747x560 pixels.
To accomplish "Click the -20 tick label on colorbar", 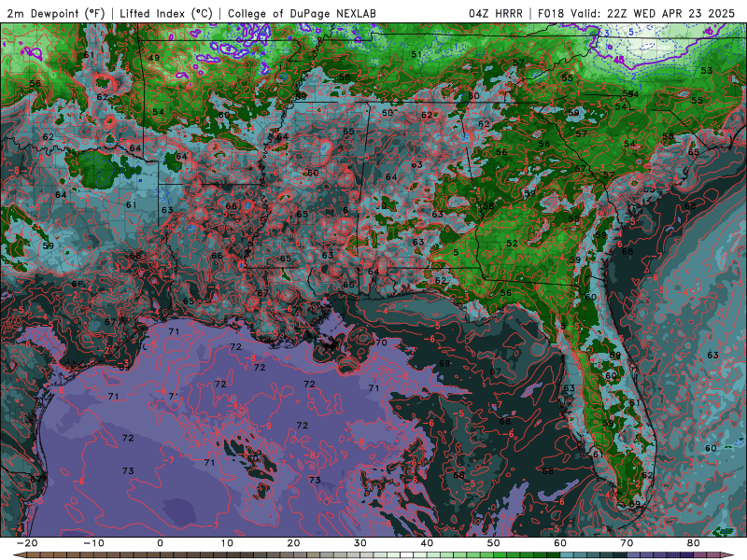I will [x=27, y=543].
